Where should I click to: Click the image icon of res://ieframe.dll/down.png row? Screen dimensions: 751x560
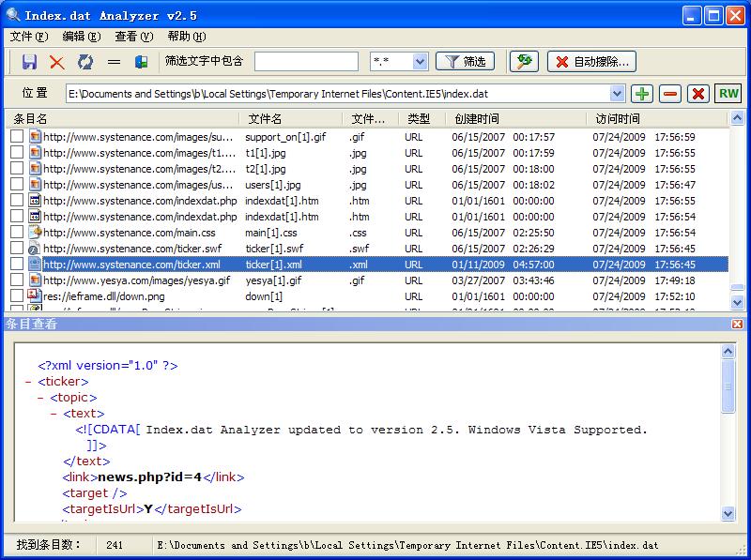coord(34,295)
